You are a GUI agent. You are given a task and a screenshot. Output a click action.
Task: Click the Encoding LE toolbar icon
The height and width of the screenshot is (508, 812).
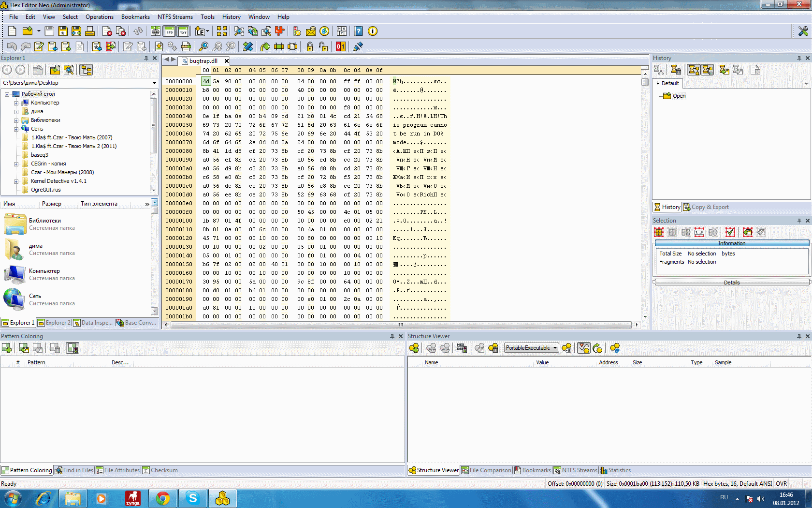[200, 31]
